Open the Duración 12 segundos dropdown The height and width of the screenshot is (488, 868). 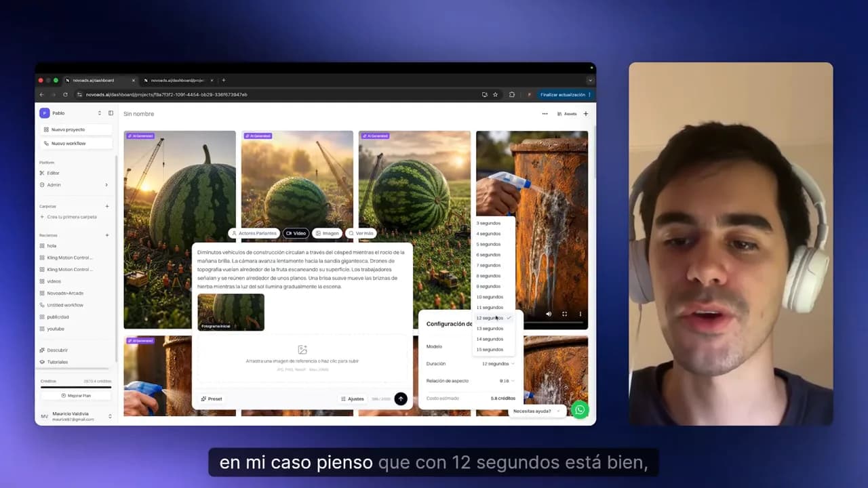[x=498, y=364]
